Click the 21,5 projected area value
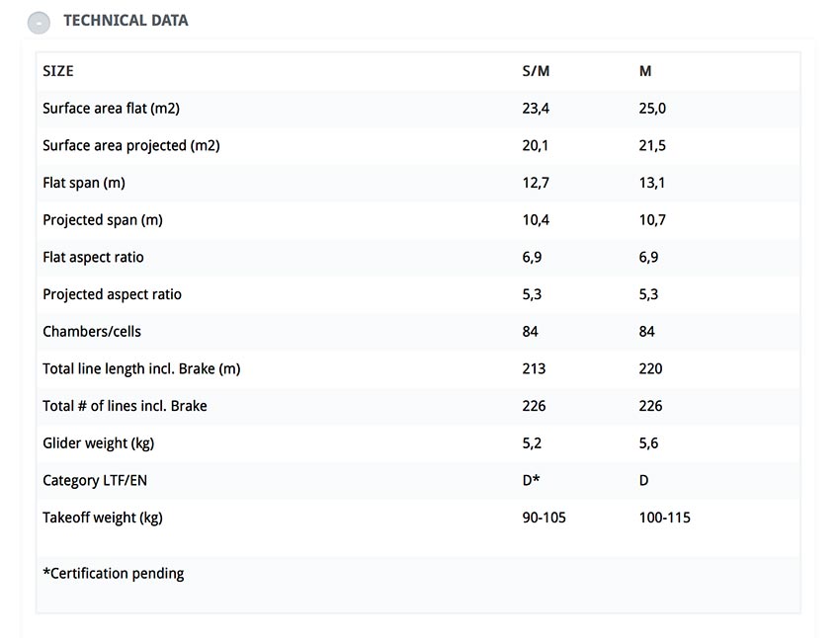 [652, 145]
